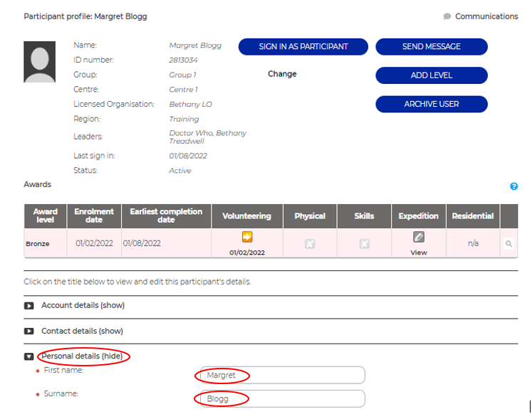This screenshot has width=532, height=419.
Task: Click the ID number value 2813034
Action: pyautogui.click(x=183, y=60)
